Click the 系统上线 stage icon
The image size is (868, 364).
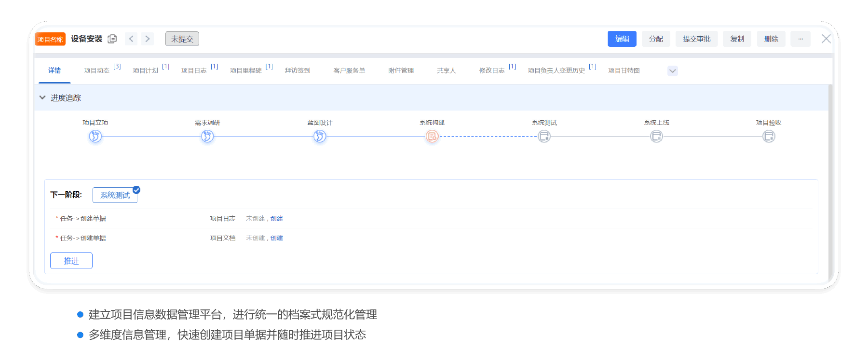coord(656,137)
